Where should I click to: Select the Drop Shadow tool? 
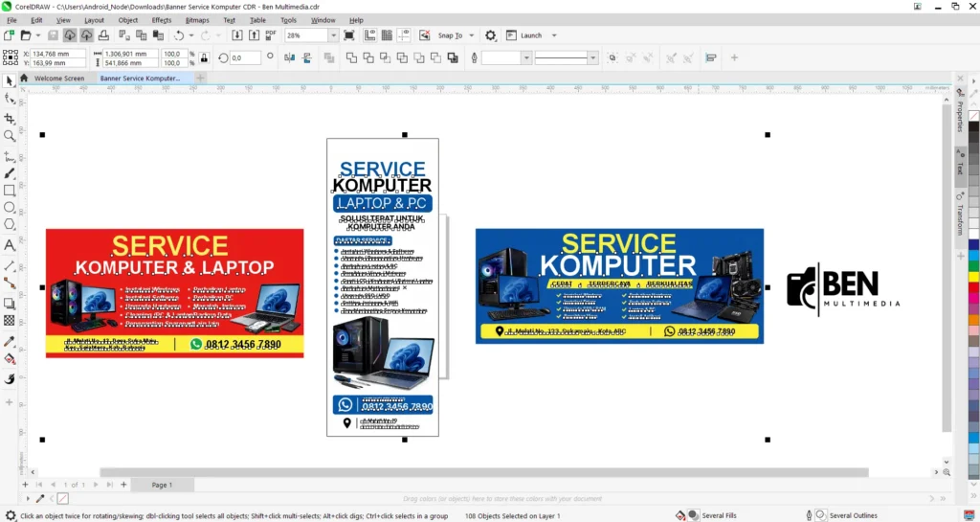pyautogui.click(x=10, y=304)
